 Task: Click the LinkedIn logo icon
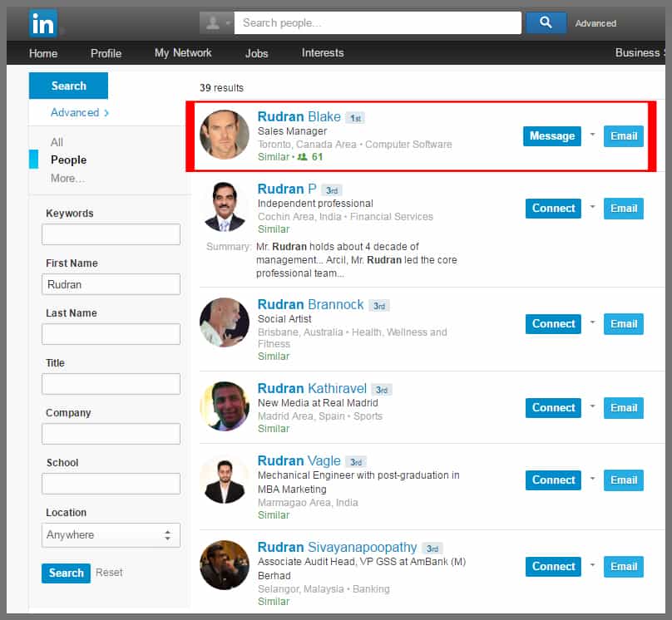click(43, 23)
